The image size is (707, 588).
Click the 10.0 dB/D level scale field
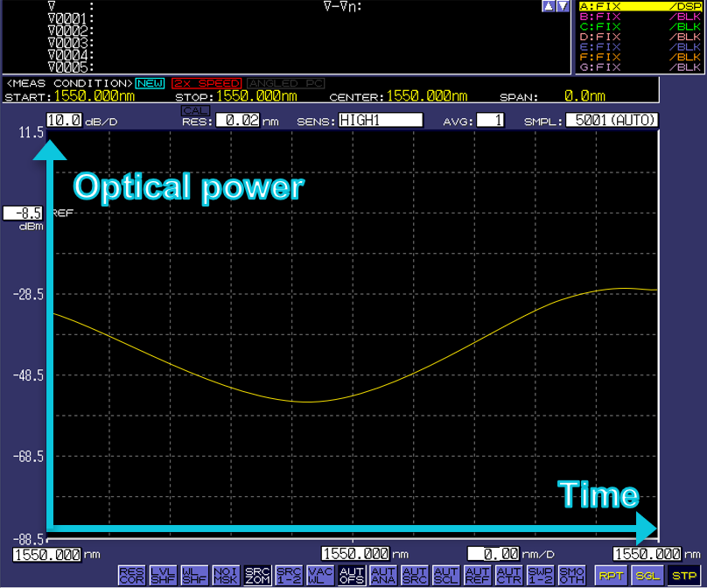(x=64, y=121)
